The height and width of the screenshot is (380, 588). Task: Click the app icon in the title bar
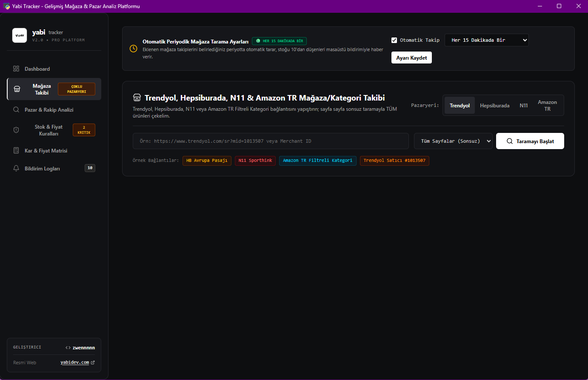pyautogui.click(x=6, y=6)
